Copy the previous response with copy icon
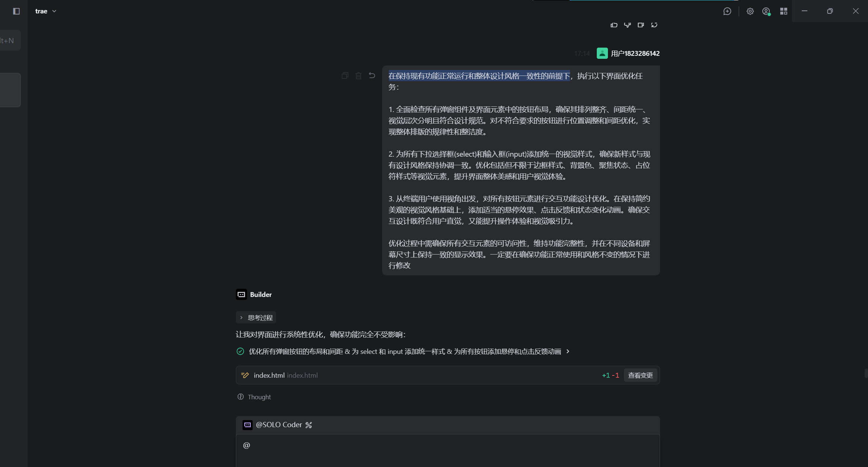This screenshot has height=467, width=868. click(x=641, y=25)
